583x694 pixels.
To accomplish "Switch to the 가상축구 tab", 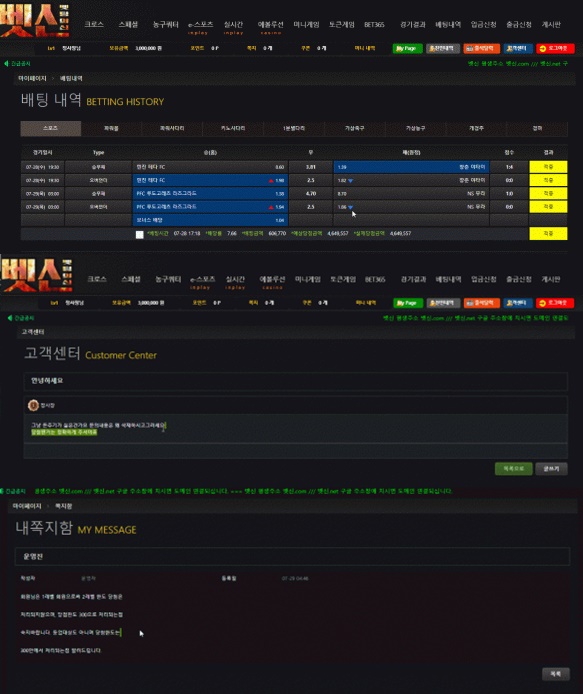I will pyautogui.click(x=355, y=128).
